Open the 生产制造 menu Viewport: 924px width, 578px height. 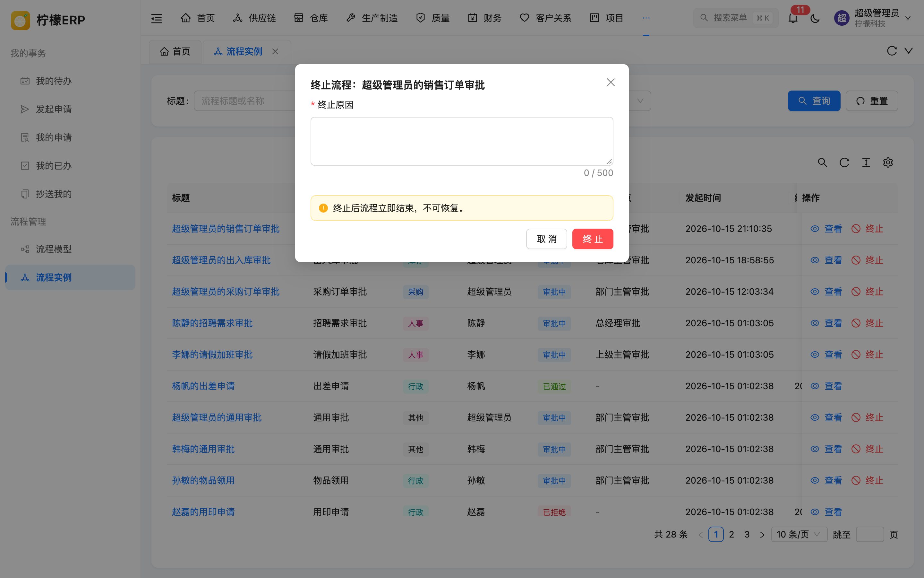[372, 18]
